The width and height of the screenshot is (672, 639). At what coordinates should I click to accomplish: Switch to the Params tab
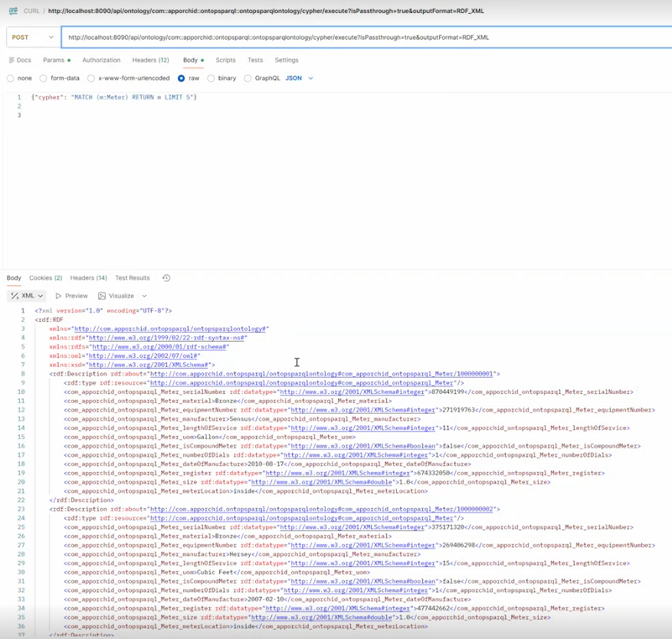click(57, 60)
